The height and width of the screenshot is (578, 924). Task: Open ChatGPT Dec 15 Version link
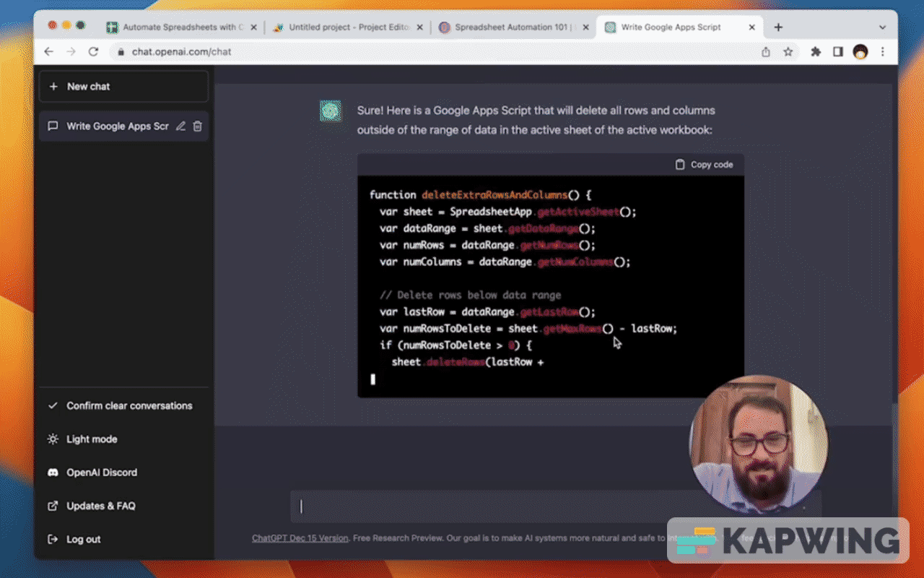(x=300, y=538)
